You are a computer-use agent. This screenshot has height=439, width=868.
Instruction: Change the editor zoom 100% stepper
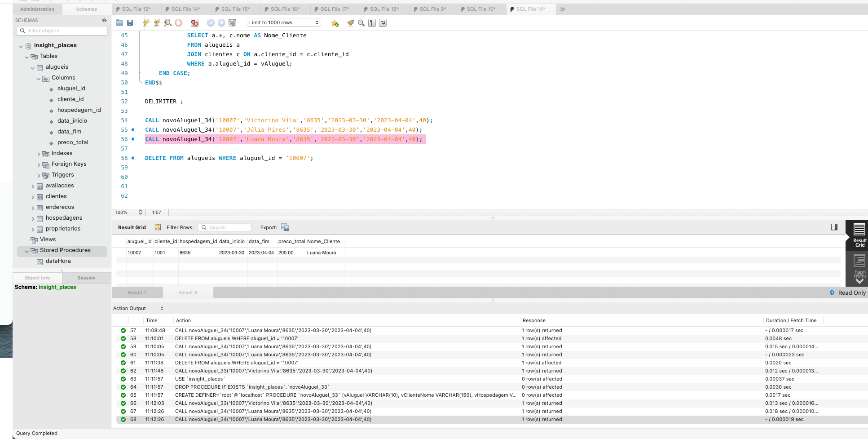(x=140, y=212)
